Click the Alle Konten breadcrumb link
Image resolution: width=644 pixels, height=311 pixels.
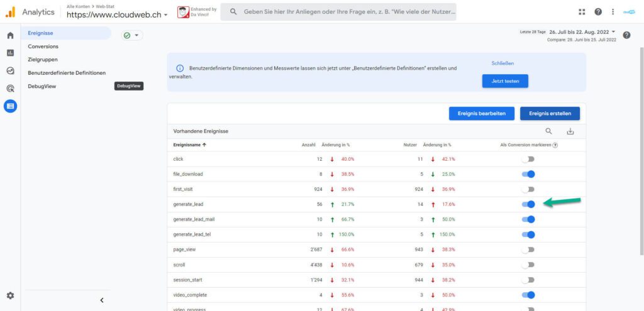79,6
